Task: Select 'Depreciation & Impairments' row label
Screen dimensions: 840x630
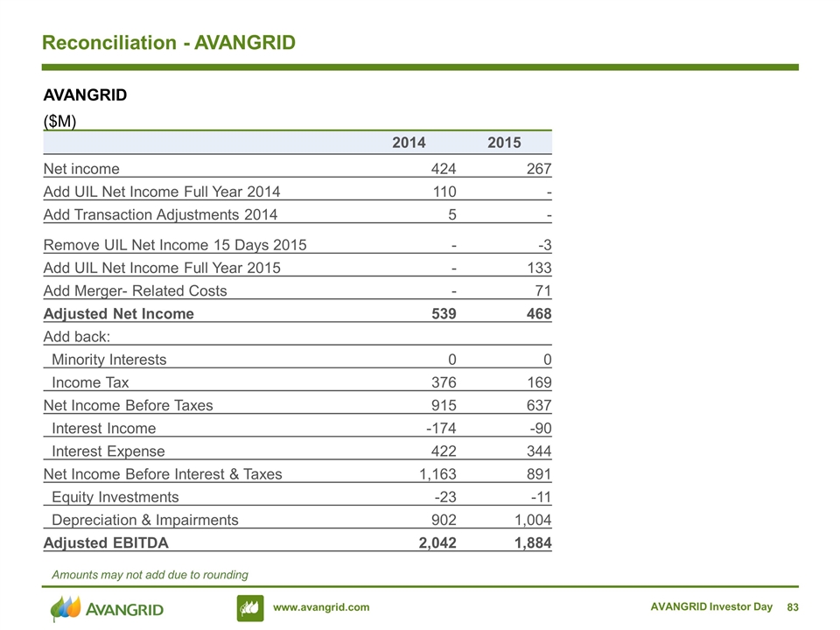Action: (144, 520)
